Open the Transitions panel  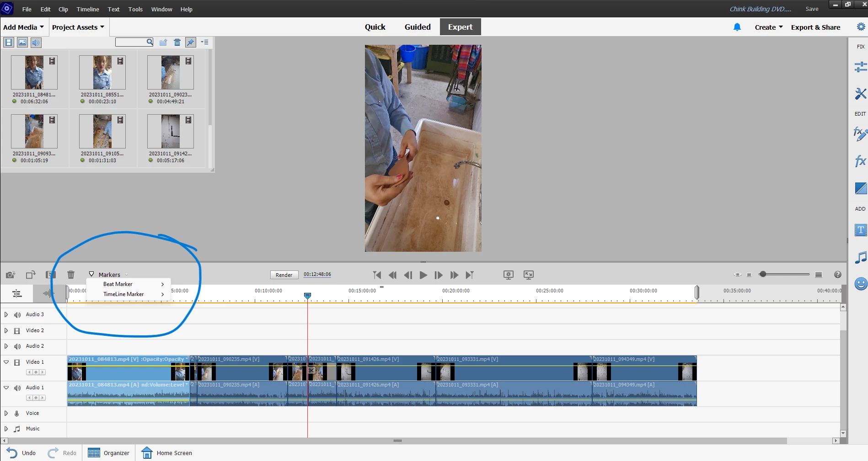pos(860,188)
